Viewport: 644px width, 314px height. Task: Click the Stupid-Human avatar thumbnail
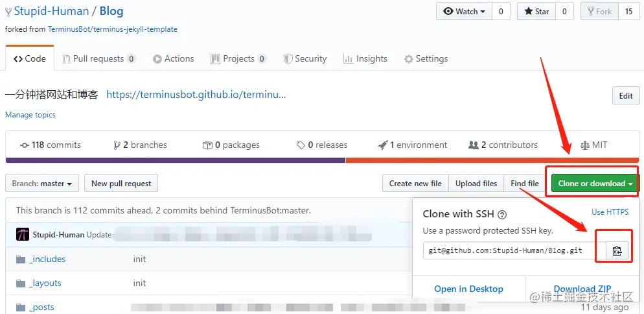(x=23, y=235)
